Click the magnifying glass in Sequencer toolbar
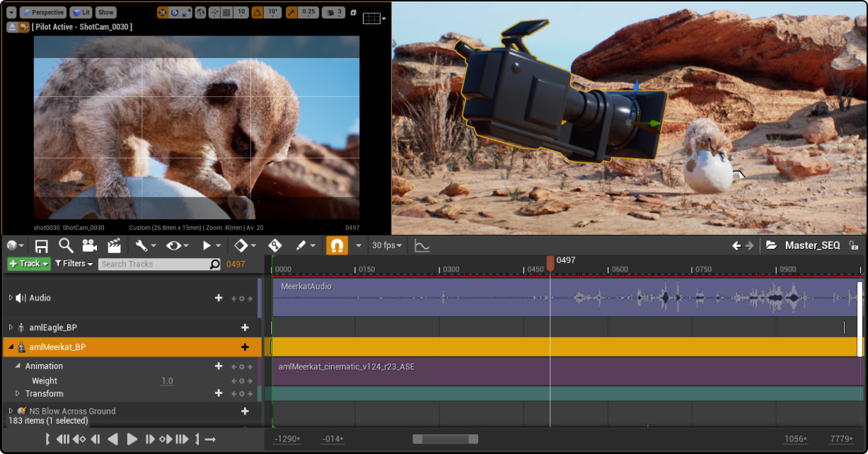The height and width of the screenshot is (454, 868). tap(66, 245)
